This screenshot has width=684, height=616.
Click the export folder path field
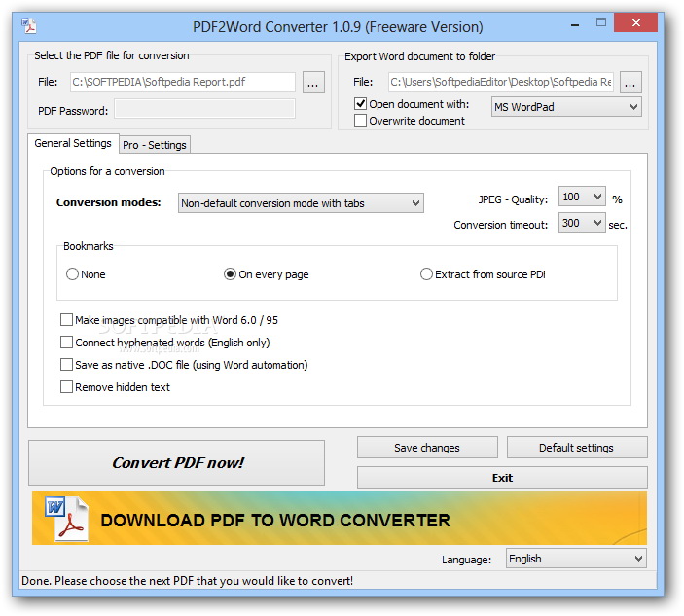[x=501, y=82]
